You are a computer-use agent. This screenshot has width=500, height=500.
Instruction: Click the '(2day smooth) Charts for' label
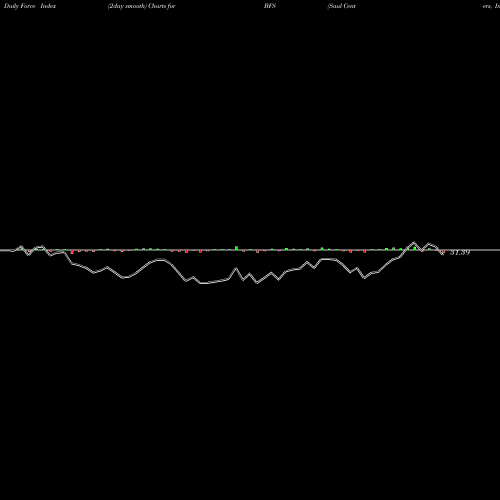point(142,6)
